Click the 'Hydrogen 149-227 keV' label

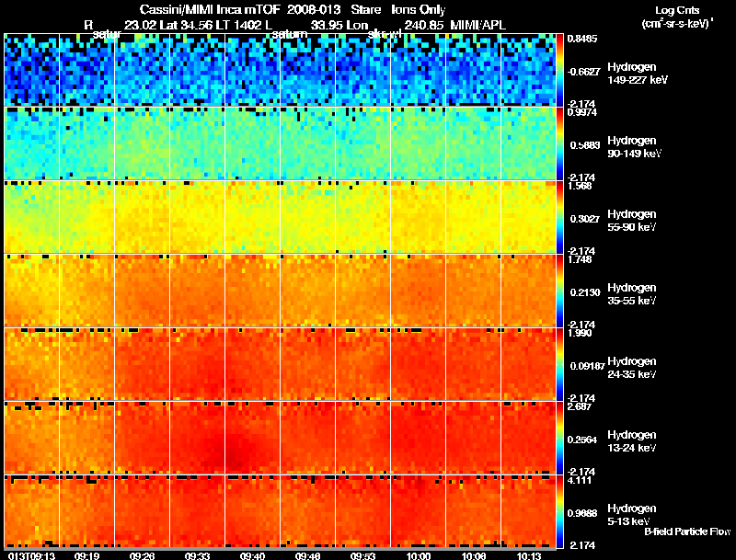(x=638, y=74)
